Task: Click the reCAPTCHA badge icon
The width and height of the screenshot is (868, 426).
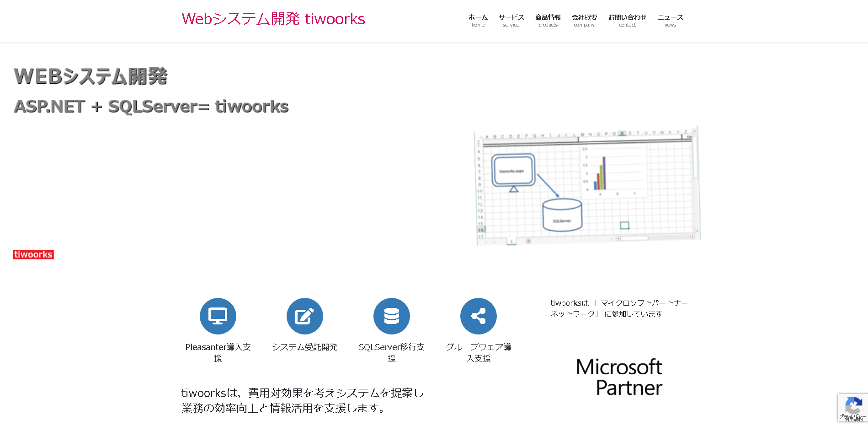Action: click(x=853, y=406)
